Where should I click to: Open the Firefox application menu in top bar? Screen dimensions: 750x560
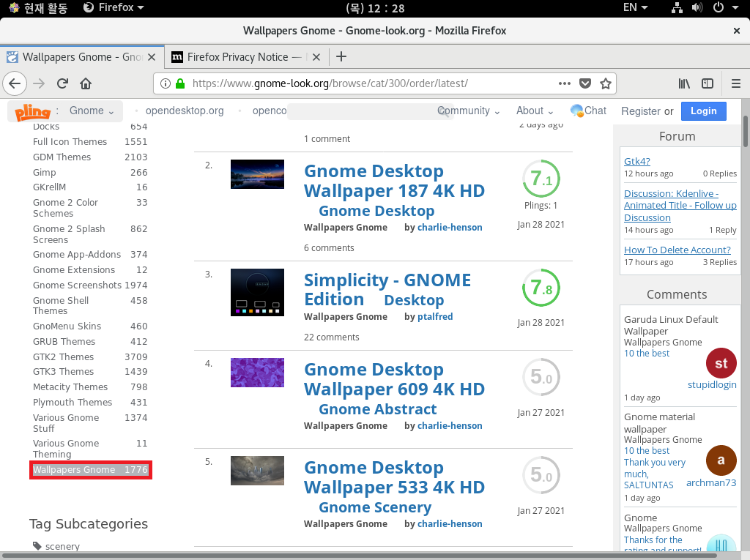pyautogui.click(x=114, y=7)
